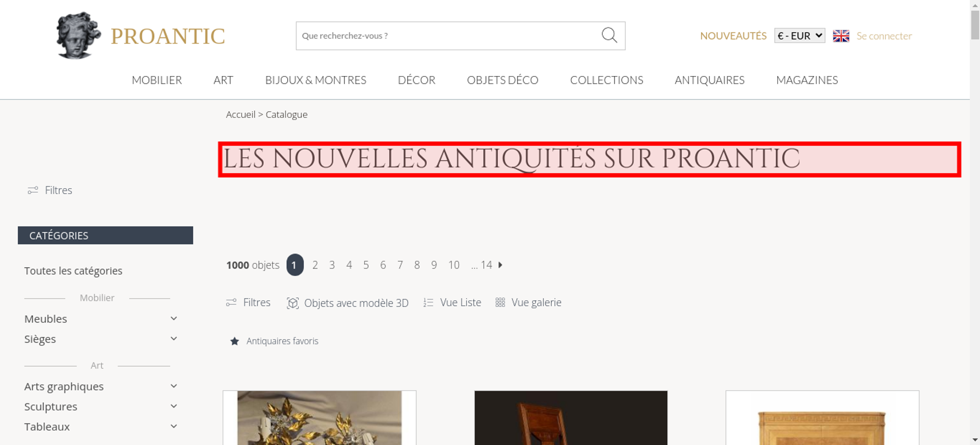Open the ANTIQUAIRES menu item

pos(710,80)
